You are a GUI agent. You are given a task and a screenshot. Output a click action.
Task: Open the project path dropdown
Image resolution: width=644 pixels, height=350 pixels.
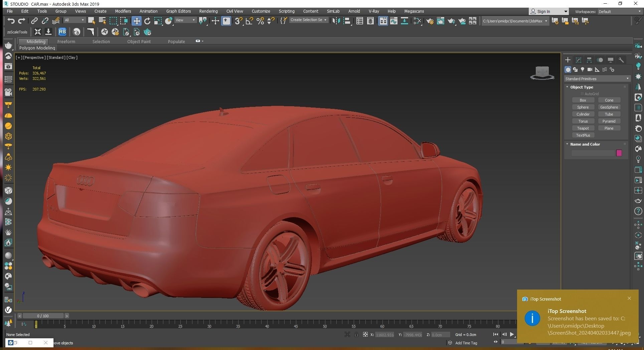[x=515, y=21]
